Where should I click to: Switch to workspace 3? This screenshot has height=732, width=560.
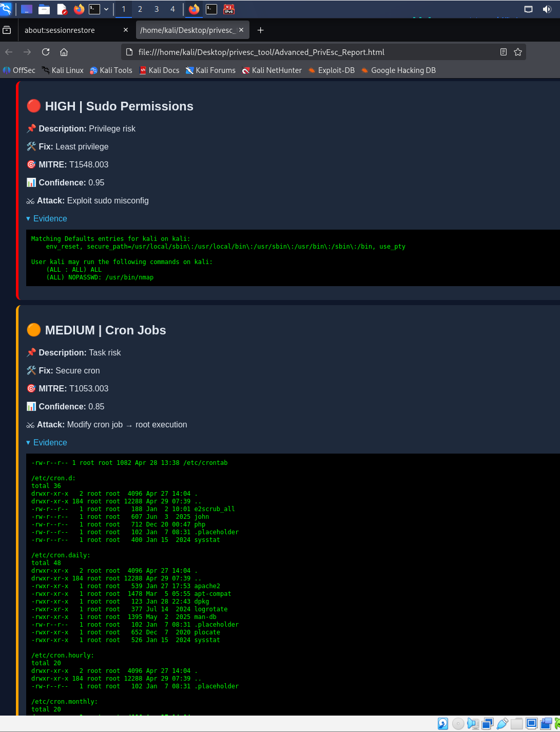(x=157, y=9)
